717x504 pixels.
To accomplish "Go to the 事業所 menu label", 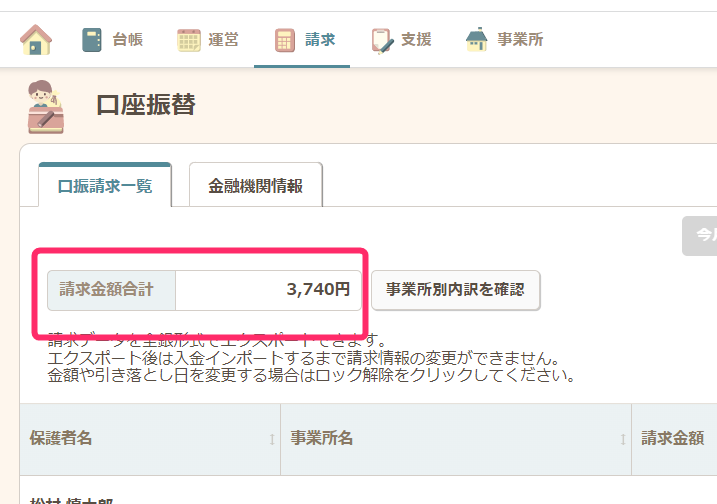I will [521, 40].
